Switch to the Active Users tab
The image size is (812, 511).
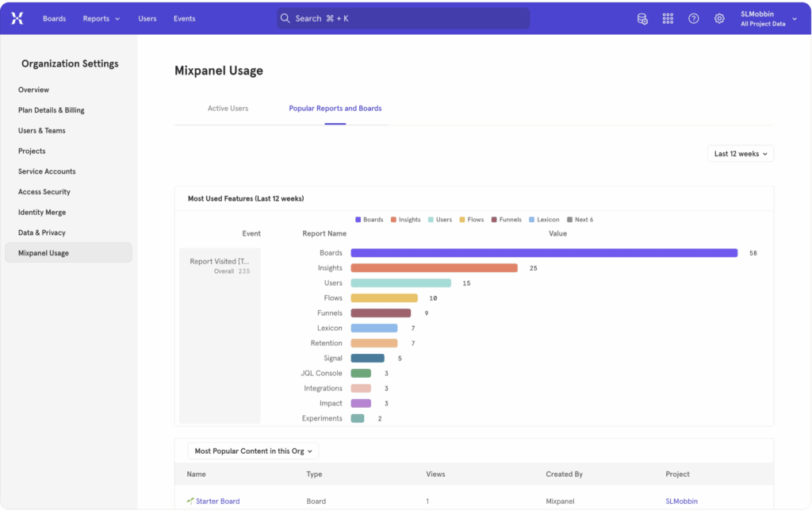228,108
